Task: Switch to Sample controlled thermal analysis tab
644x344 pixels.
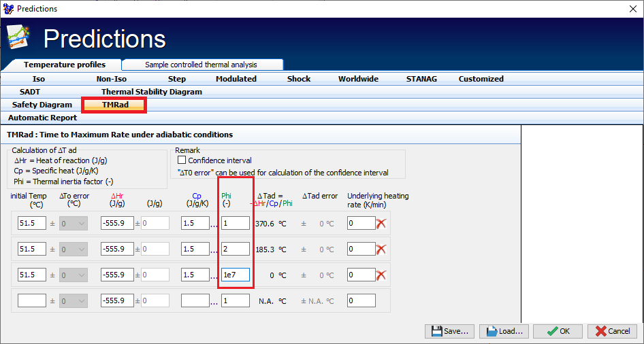Action: [x=201, y=65]
